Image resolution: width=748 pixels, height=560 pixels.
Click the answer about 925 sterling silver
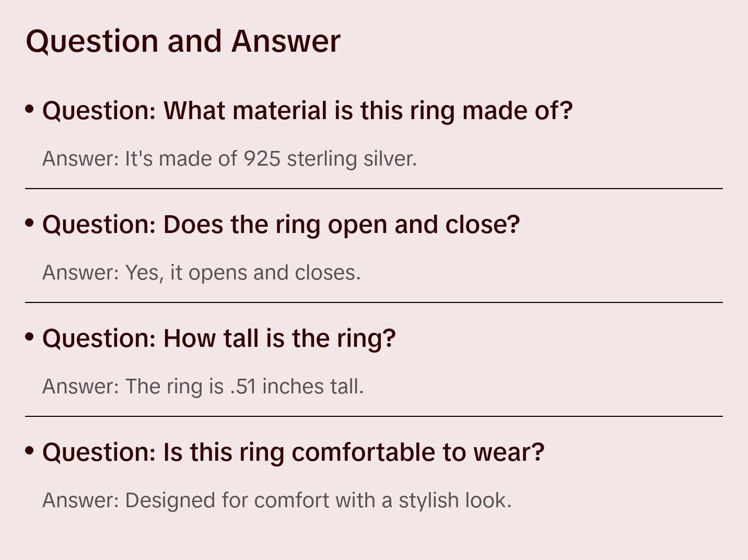click(x=229, y=159)
